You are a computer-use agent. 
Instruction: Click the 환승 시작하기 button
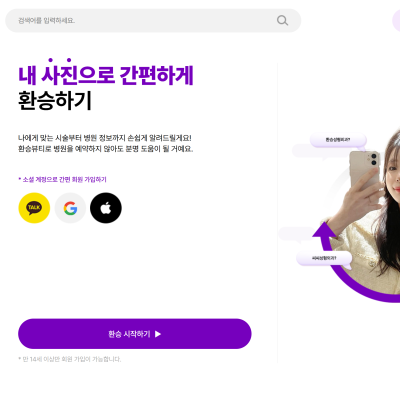[x=135, y=334]
